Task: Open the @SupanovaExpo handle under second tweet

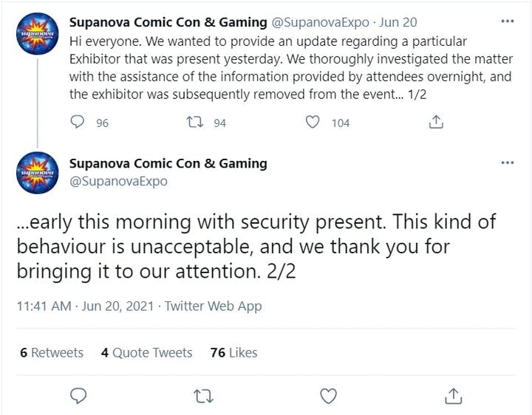Action: pyautogui.click(x=118, y=181)
